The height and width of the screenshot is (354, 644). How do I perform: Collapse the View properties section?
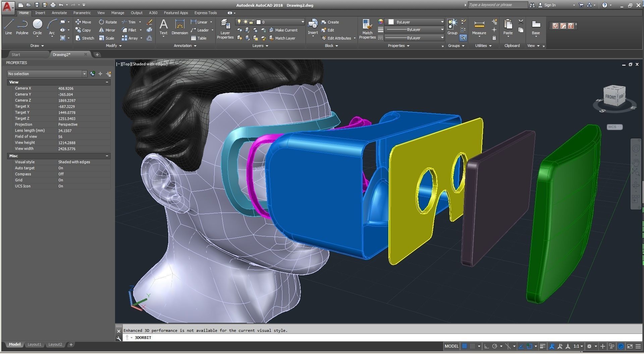pos(107,82)
